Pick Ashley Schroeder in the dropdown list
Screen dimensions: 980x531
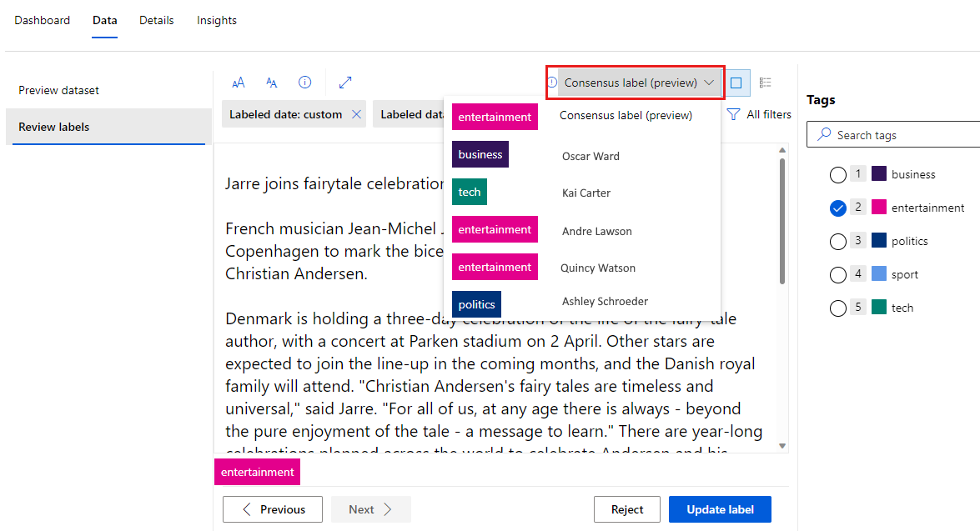[x=605, y=302]
